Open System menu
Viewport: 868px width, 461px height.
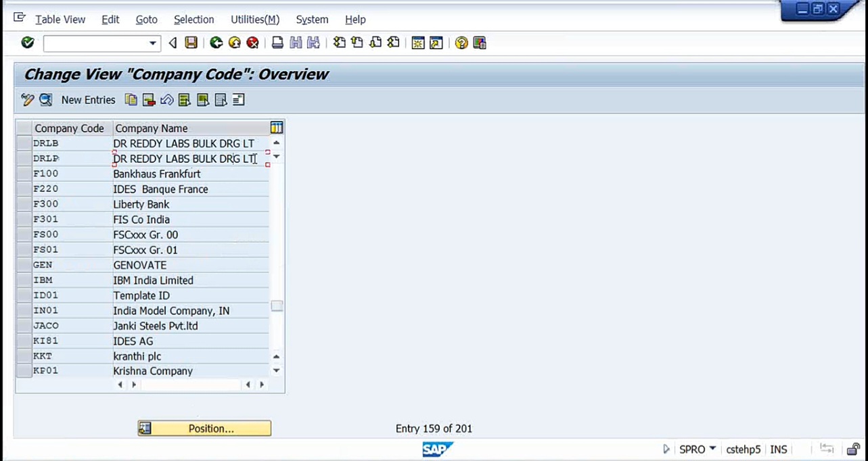(312, 20)
